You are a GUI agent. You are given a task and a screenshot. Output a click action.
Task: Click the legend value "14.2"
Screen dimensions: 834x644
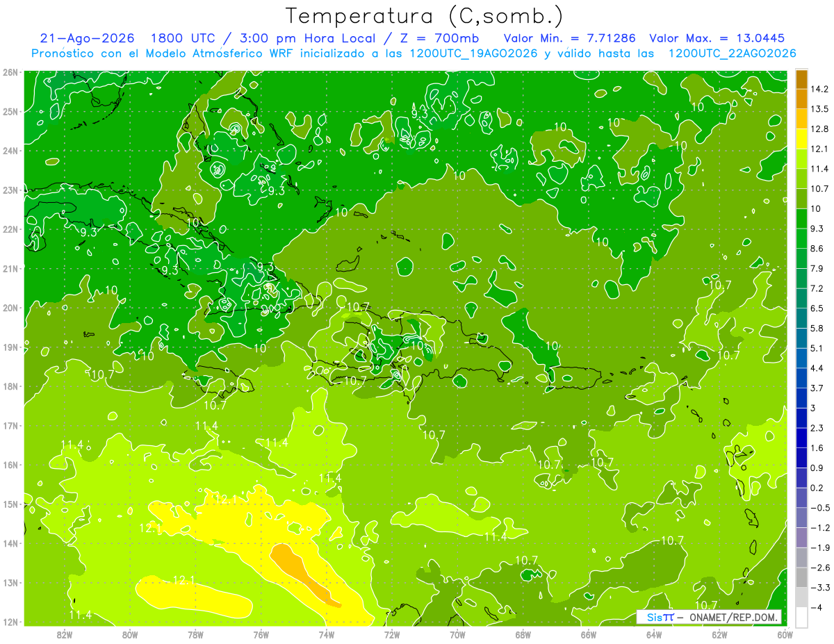coord(819,89)
